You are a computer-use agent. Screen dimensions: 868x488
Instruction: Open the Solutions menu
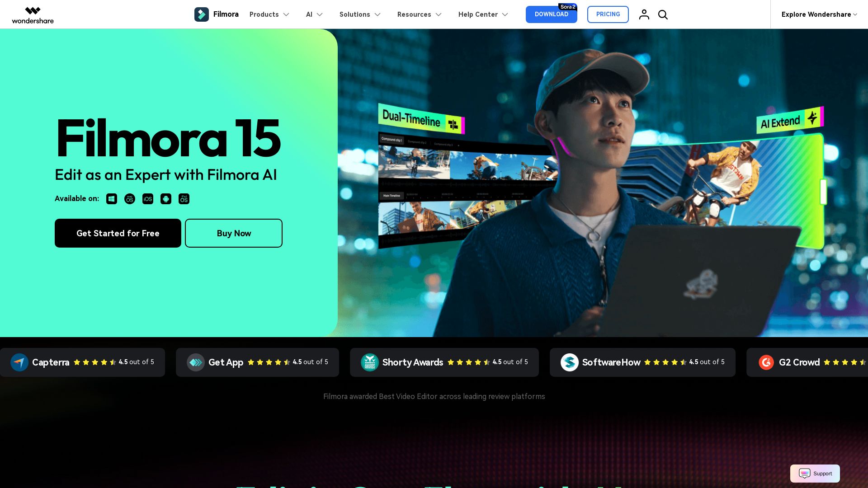click(360, 14)
